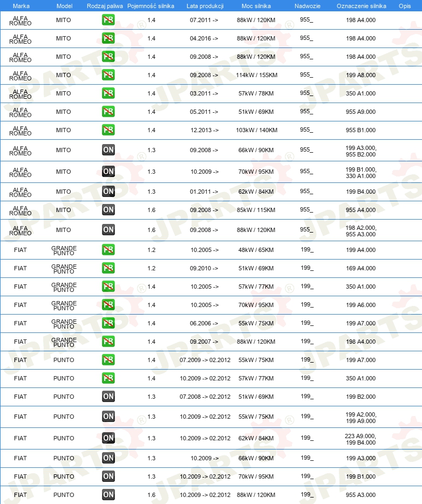This screenshot has height=504, width=422.
Task: Select the 955 A4.000 engine code
Action: [360, 210]
